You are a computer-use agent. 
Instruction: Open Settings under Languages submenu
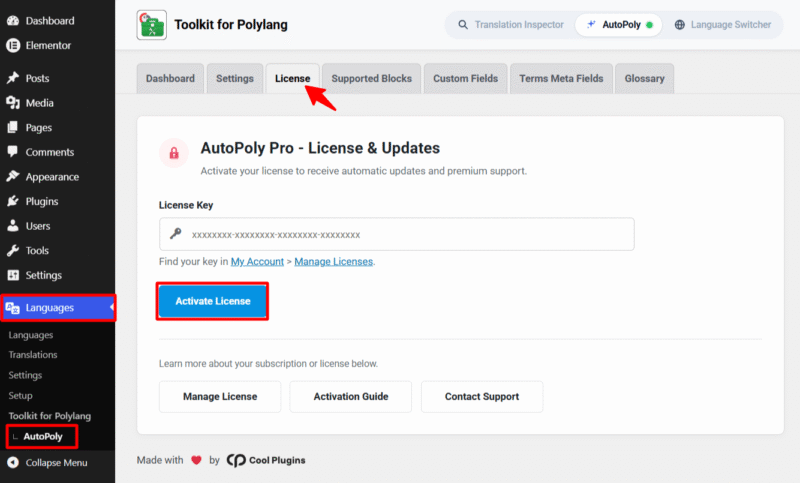point(25,375)
